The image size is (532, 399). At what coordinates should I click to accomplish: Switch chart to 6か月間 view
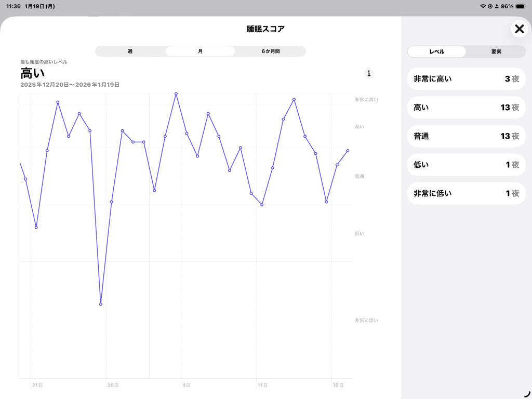(271, 51)
